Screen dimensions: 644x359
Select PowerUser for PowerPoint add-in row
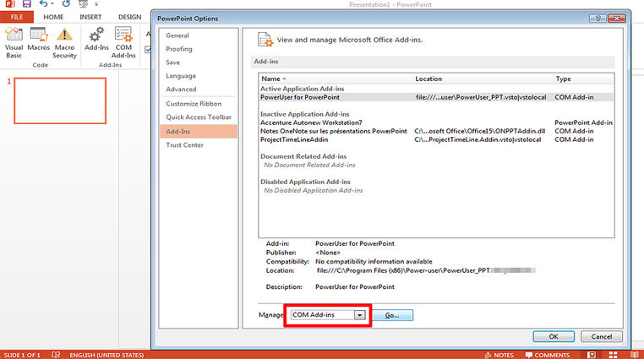(436, 97)
